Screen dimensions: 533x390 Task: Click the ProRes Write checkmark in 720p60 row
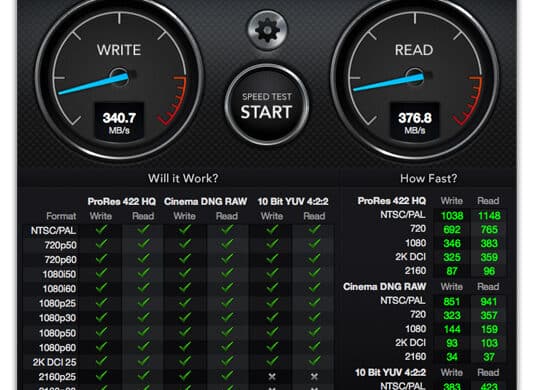[101, 259]
